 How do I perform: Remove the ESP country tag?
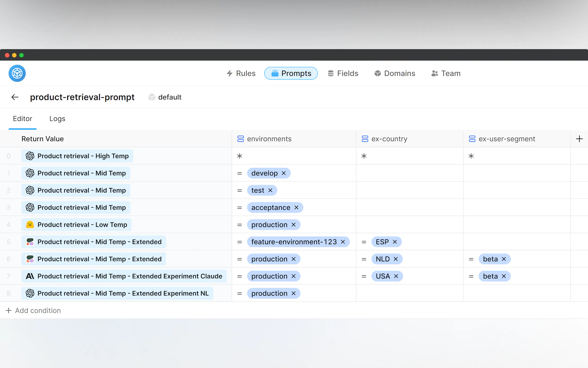tap(395, 242)
